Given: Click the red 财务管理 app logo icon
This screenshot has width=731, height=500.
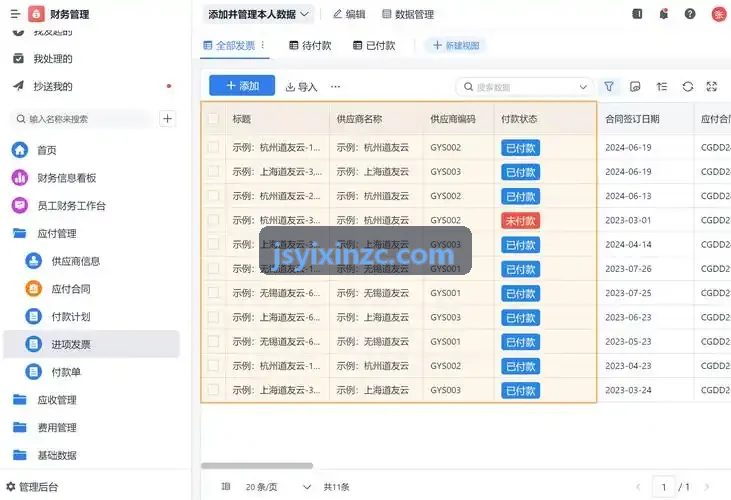Looking at the screenshot, I should [36, 14].
